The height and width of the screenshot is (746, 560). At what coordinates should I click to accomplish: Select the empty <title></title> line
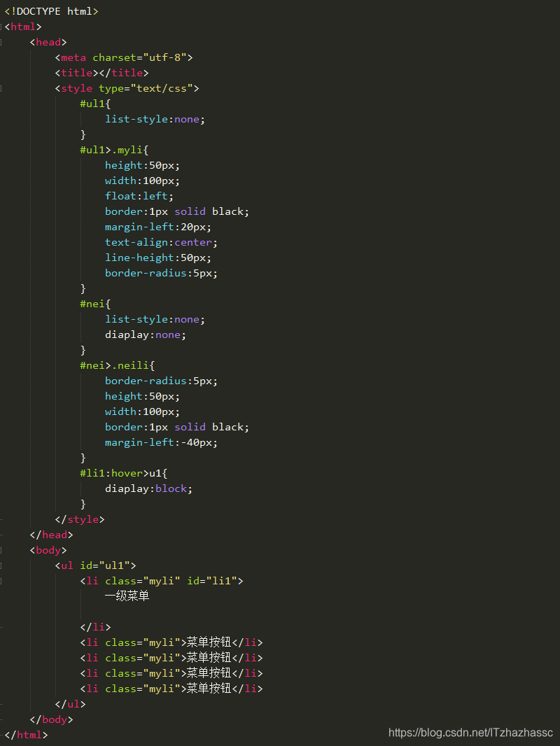(x=101, y=73)
